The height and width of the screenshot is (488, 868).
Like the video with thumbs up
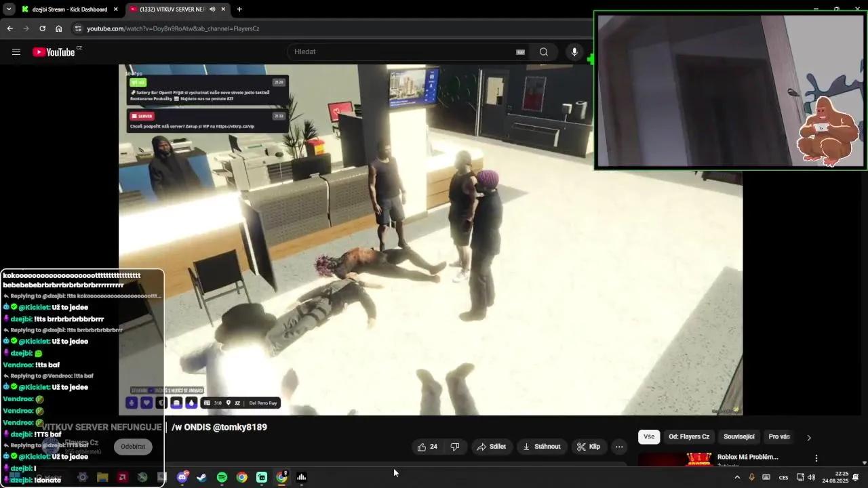click(x=427, y=447)
